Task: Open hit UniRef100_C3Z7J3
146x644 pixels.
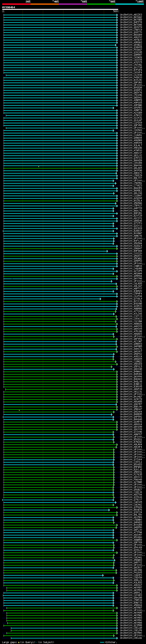Action: point(131,316)
